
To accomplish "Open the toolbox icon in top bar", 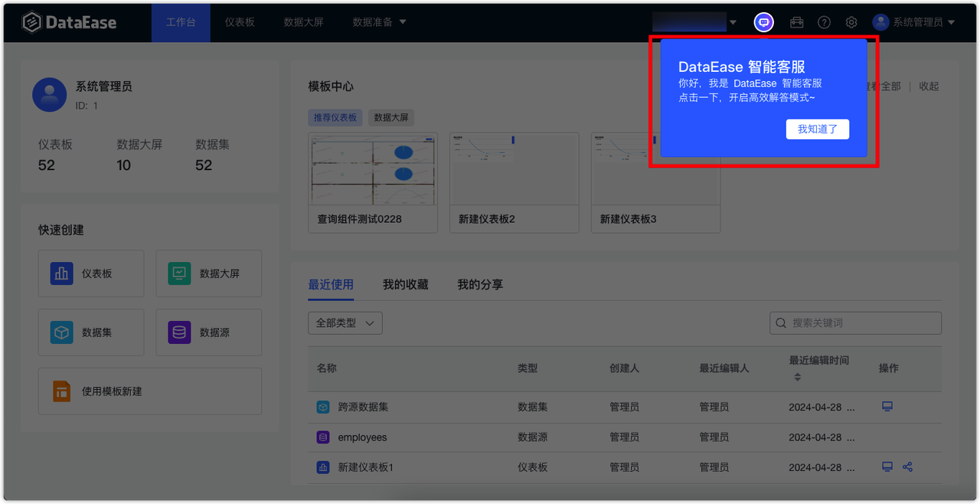I will [x=796, y=22].
